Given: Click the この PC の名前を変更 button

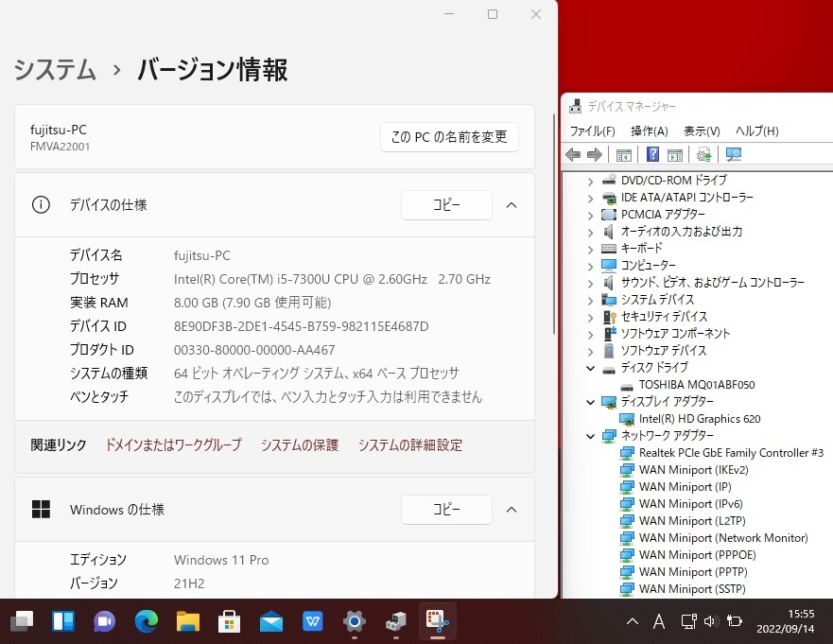Looking at the screenshot, I should pos(449,137).
